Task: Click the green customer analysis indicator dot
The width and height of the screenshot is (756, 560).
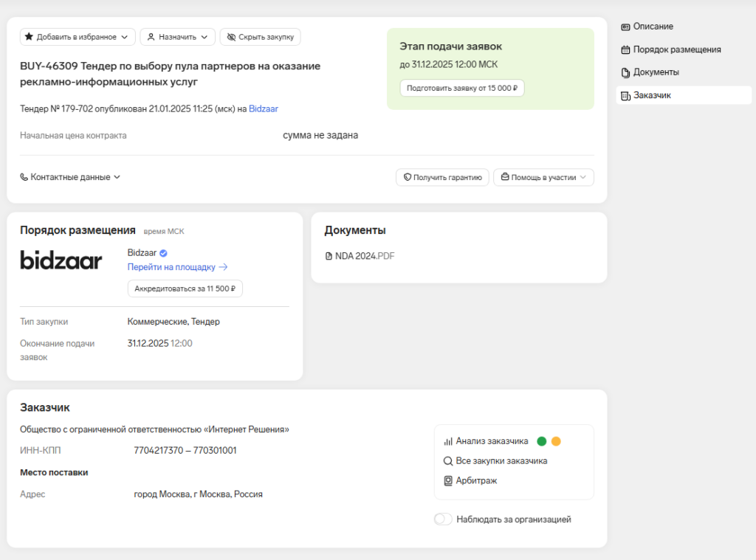Action: pyautogui.click(x=541, y=441)
